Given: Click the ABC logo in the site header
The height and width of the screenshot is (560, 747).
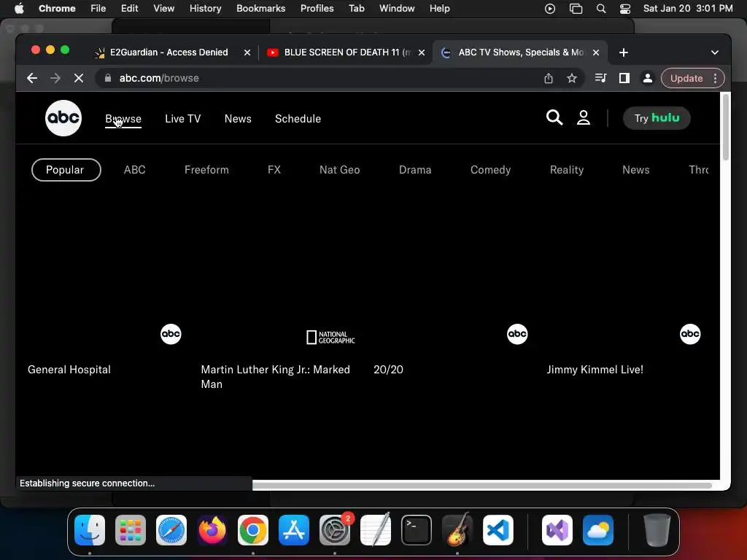Looking at the screenshot, I should point(63,118).
